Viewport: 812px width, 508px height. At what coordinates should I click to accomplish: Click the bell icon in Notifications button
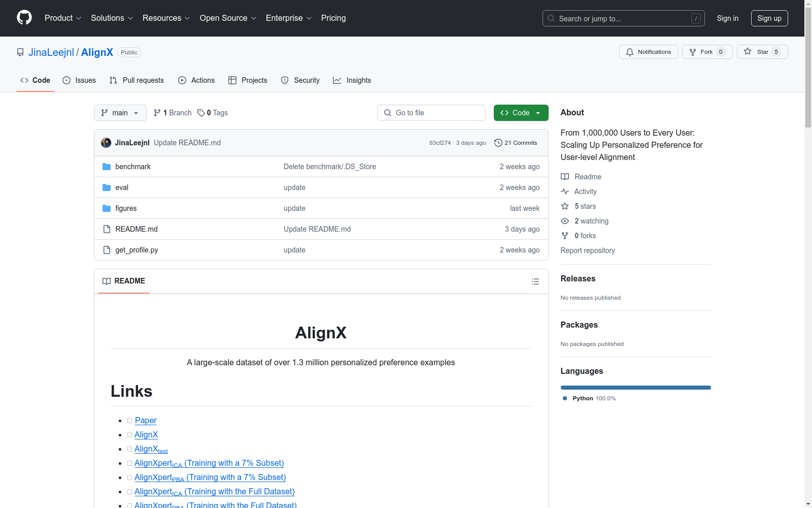point(630,52)
